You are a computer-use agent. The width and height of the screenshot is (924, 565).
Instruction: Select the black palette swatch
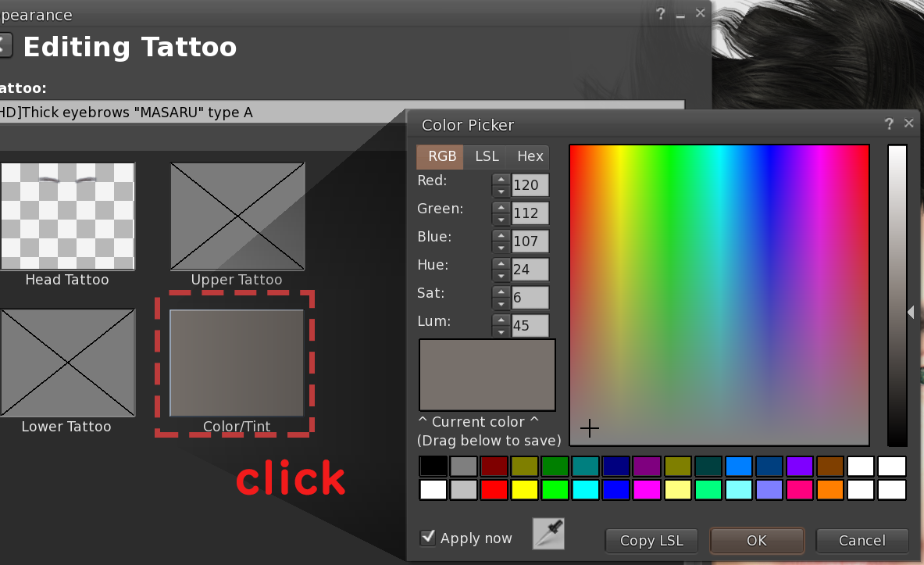[x=433, y=466]
